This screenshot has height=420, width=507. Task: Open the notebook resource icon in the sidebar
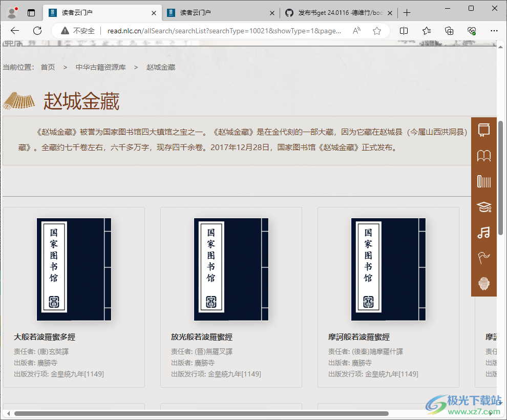coord(483,130)
